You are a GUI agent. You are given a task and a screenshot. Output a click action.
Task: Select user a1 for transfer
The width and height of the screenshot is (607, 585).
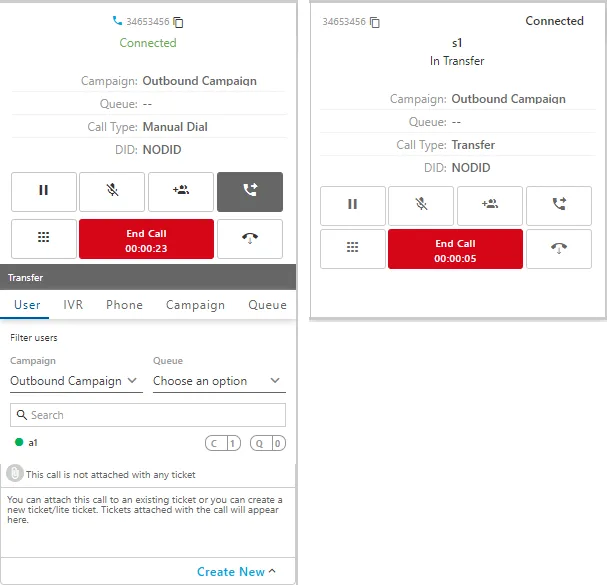point(33,443)
